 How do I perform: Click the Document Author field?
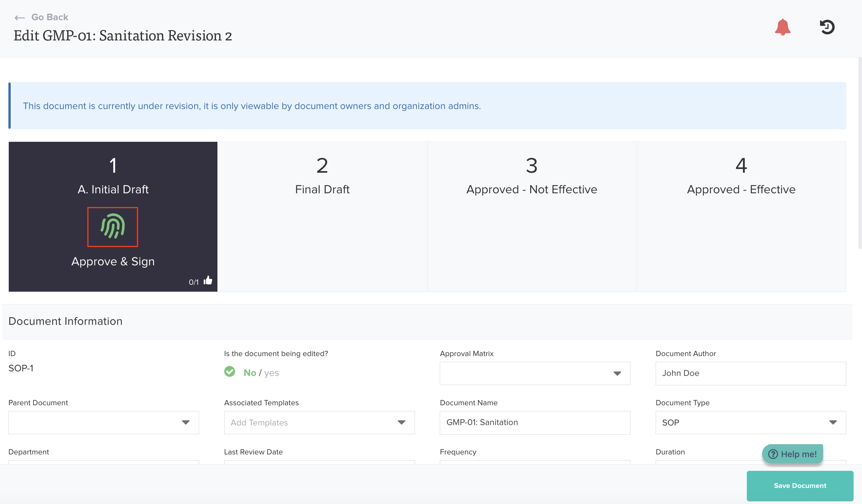750,373
